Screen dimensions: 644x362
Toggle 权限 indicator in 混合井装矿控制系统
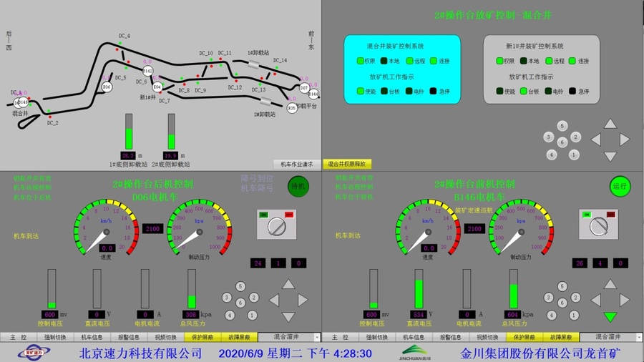[360, 61]
